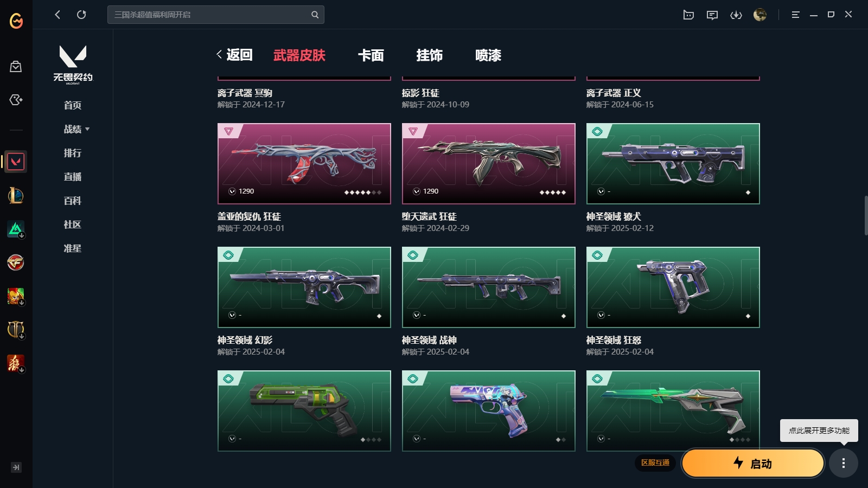
Task: Switch to the 卡面 tab
Action: tap(371, 55)
